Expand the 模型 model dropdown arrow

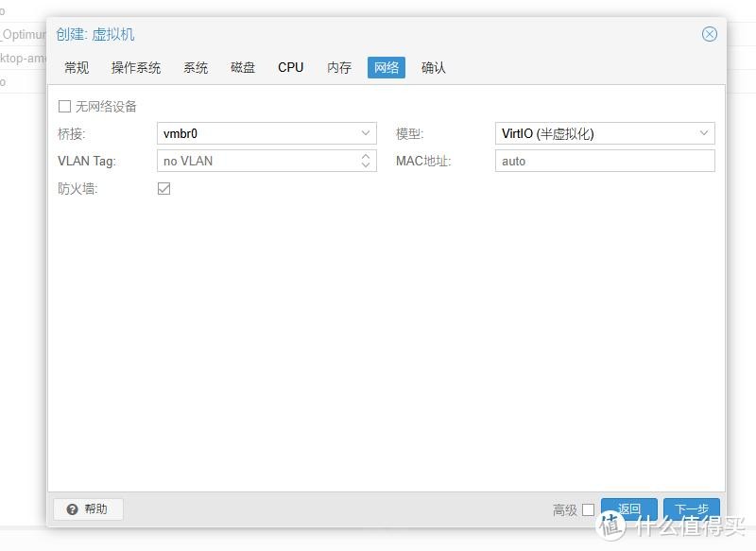[704, 134]
